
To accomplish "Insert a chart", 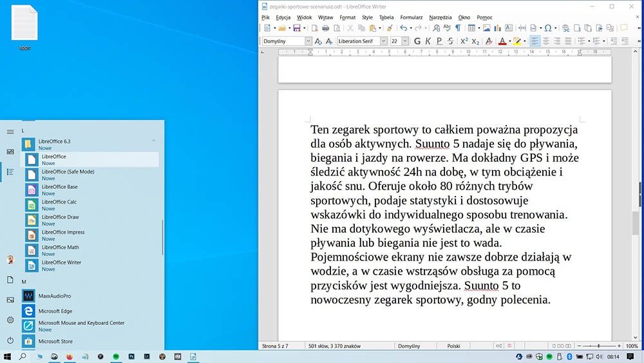I will (x=497, y=28).
